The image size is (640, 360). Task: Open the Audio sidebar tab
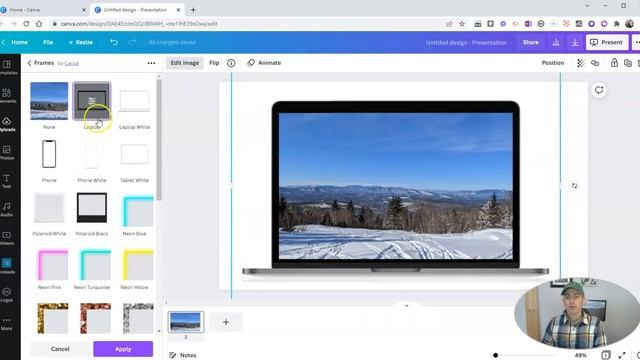[x=7, y=210]
